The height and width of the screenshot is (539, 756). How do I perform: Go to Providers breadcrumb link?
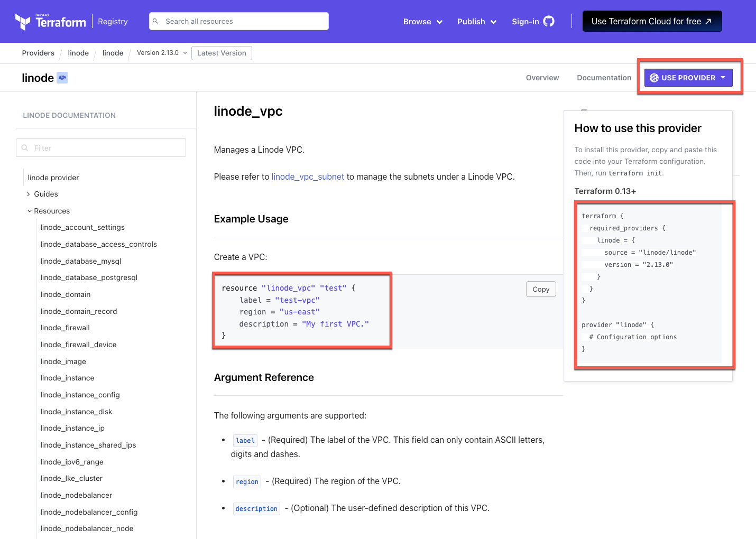[38, 53]
